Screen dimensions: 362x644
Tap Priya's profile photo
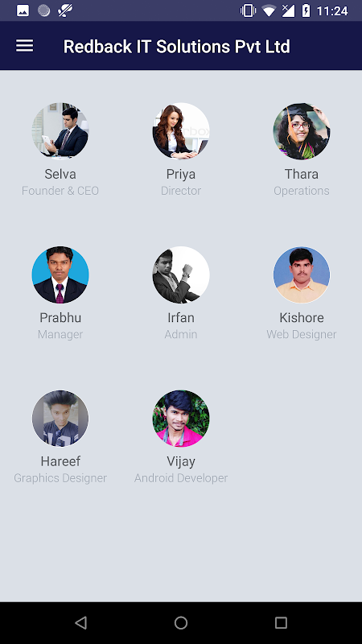point(181,131)
